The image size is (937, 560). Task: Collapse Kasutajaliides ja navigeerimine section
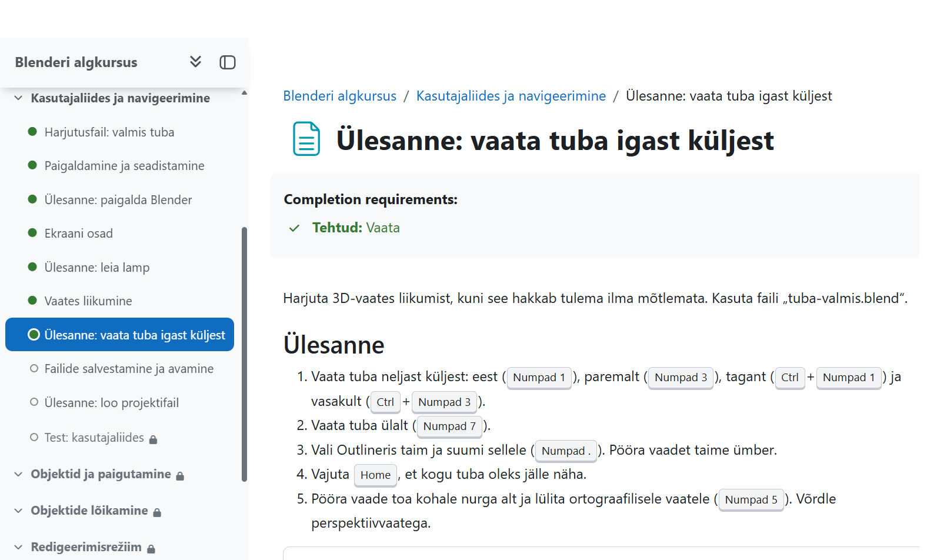click(x=18, y=98)
